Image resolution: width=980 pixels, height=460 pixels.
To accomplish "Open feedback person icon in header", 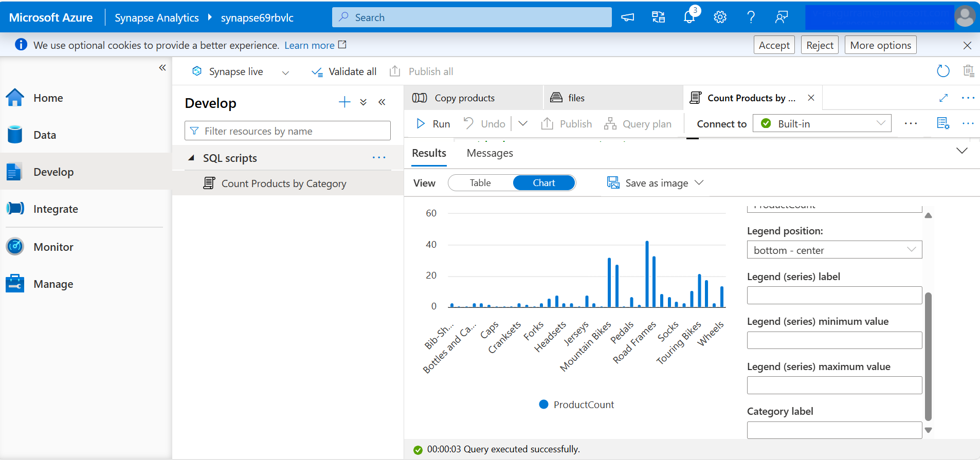I will 782,17.
